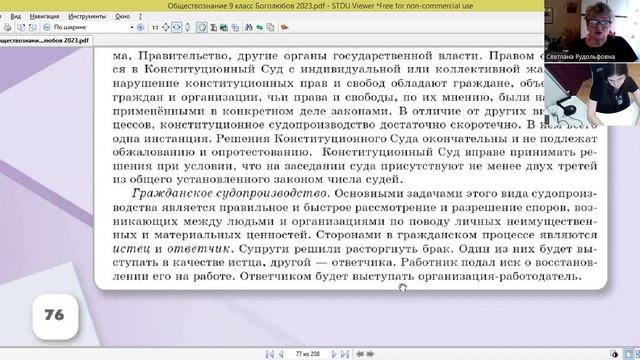Click the rotate page right icon
The width and height of the screenshot is (640, 360).
click(x=33, y=27)
